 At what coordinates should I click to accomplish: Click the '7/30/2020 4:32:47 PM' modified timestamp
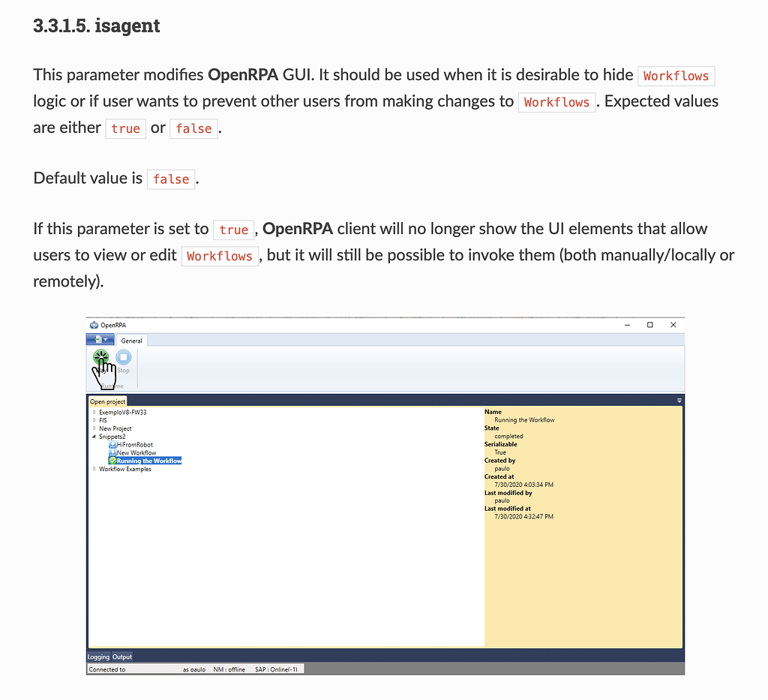click(x=524, y=516)
